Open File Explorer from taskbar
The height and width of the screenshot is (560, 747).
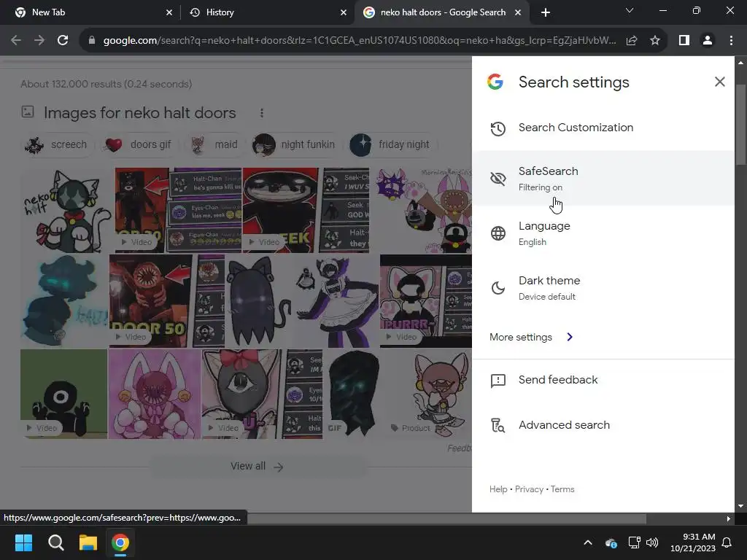(88, 542)
